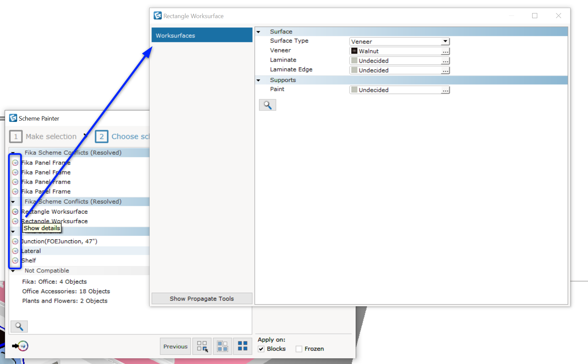Collapse the first Fika Scheme Conflicts group

pos(13,153)
